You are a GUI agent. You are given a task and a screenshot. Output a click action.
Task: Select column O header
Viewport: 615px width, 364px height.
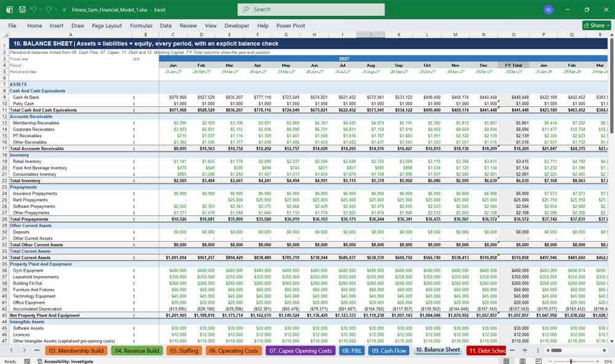pyautogui.click(x=514, y=35)
